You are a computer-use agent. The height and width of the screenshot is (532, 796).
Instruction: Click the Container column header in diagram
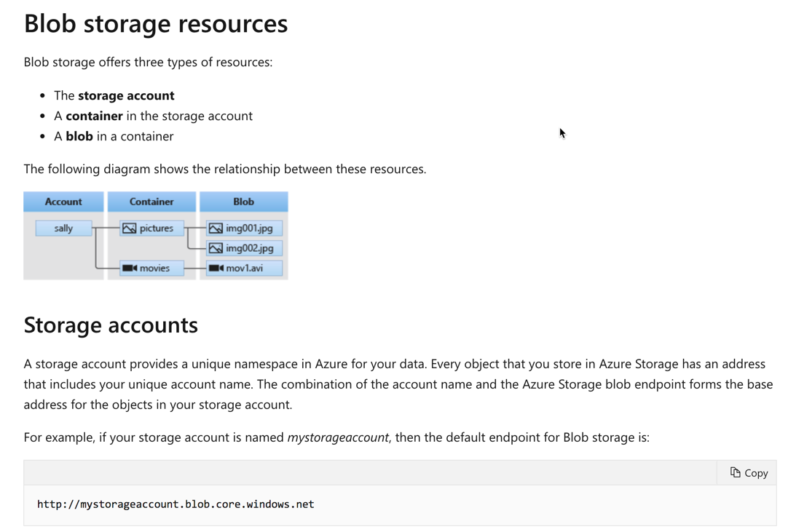151,202
